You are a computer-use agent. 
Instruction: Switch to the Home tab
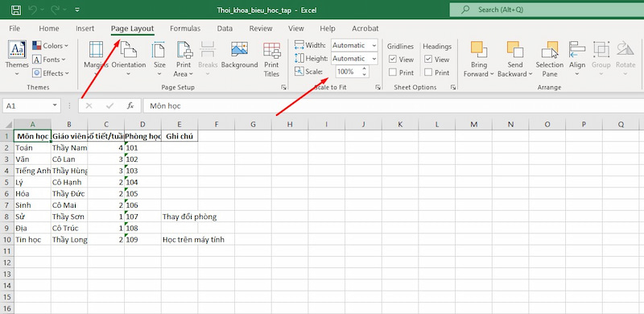49,28
